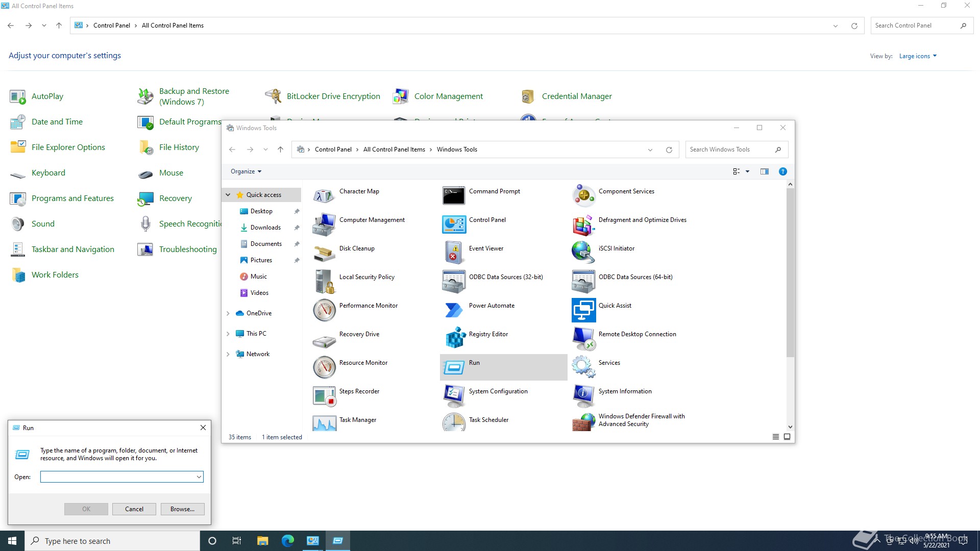This screenshot has height=551, width=980.
Task: Click the Search Control Panel box
Action: (x=922, y=26)
